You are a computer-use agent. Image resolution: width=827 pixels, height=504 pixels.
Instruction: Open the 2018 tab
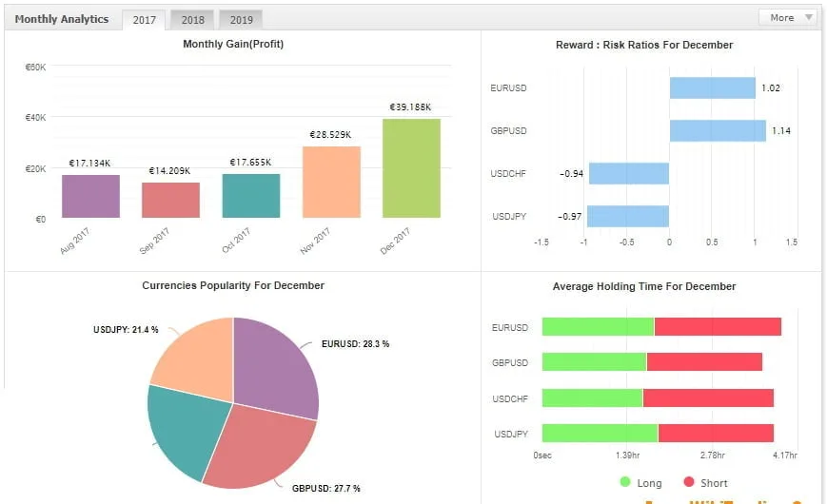[191, 20]
